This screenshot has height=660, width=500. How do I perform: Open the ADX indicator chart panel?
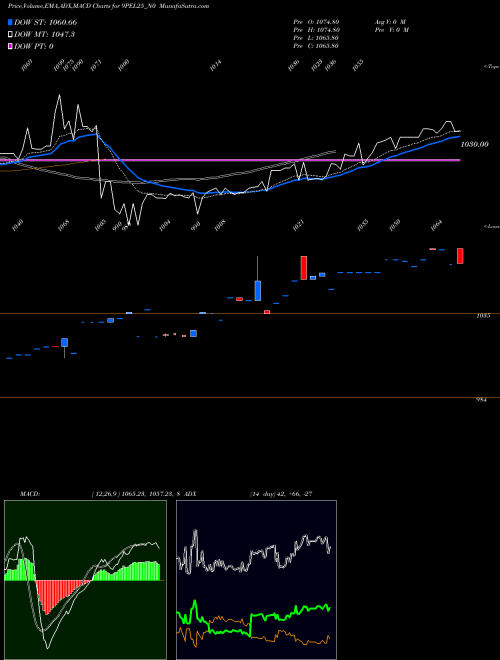pos(256,580)
